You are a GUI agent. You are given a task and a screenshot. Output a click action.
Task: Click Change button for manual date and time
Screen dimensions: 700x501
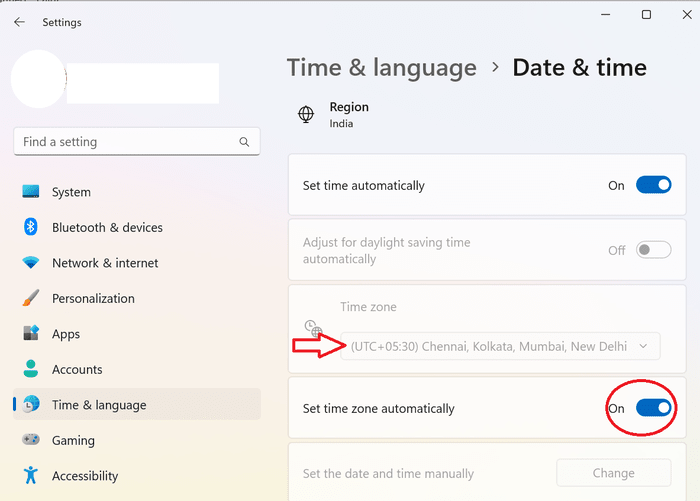pos(613,473)
